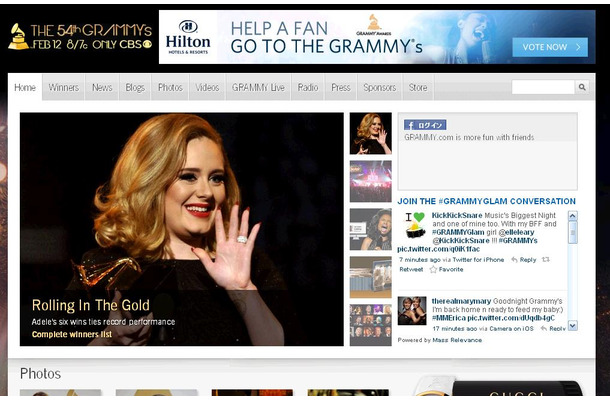610x400 pixels.
Task: Open the therealmarymary username link
Action: click(x=461, y=301)
